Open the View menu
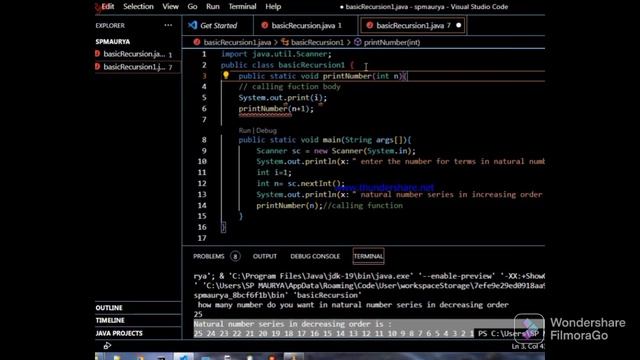The width and height of the screenshot is (640, 360). [170, 7]
